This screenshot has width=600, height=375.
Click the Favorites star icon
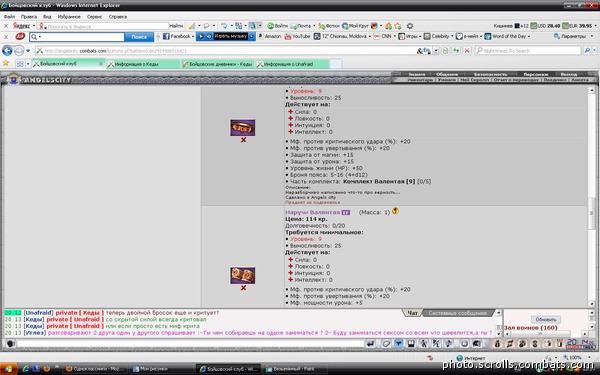6,64
